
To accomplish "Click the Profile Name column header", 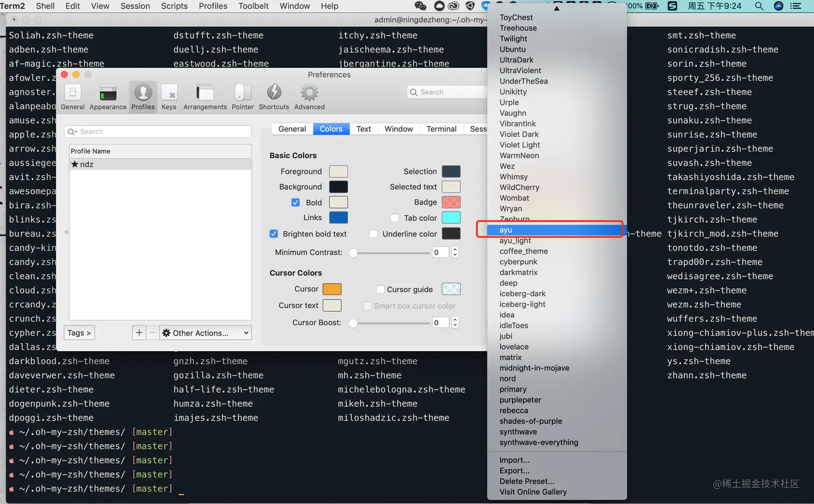I will (160, 151).
